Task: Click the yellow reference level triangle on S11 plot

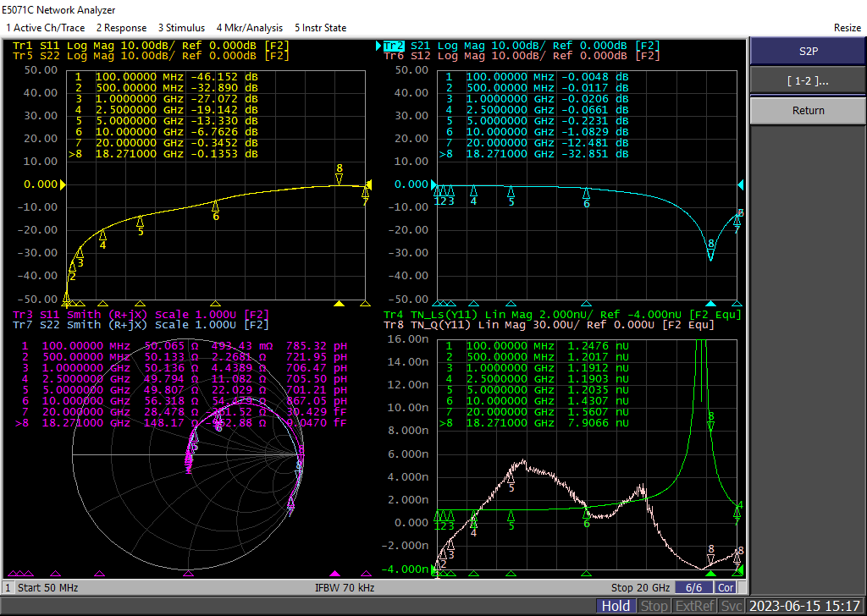Action: (x=60, y=184)
